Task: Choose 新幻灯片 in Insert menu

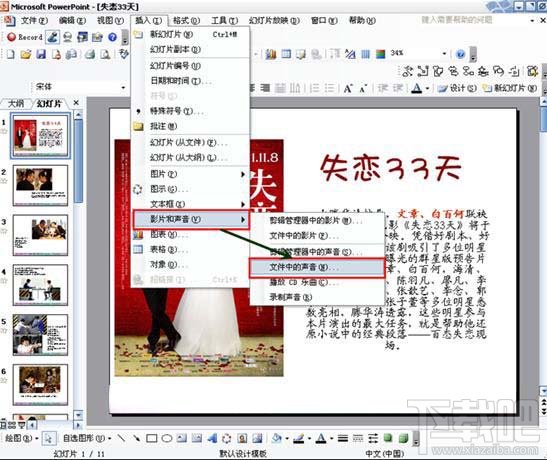Action: click(x=190, y=34)
